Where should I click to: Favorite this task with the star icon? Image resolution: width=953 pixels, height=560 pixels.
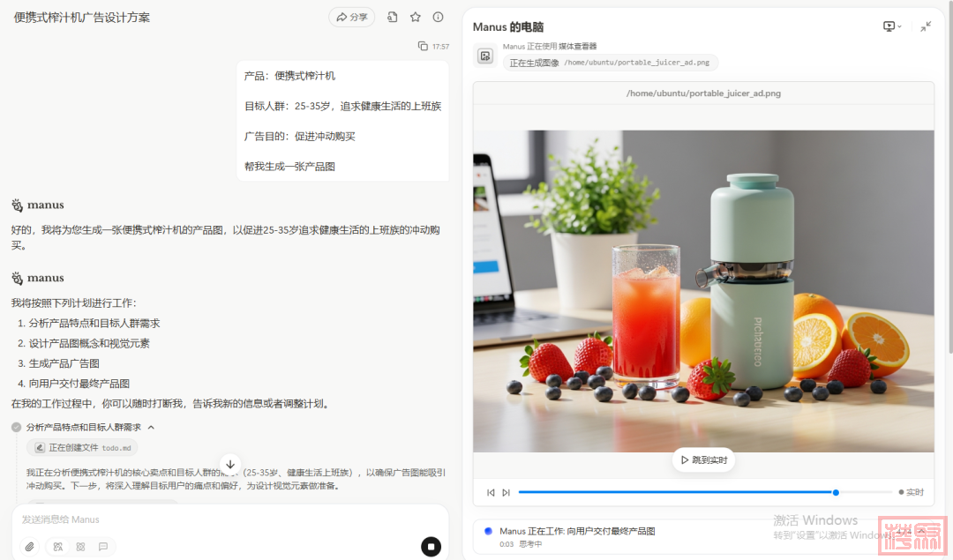point(415,17)
